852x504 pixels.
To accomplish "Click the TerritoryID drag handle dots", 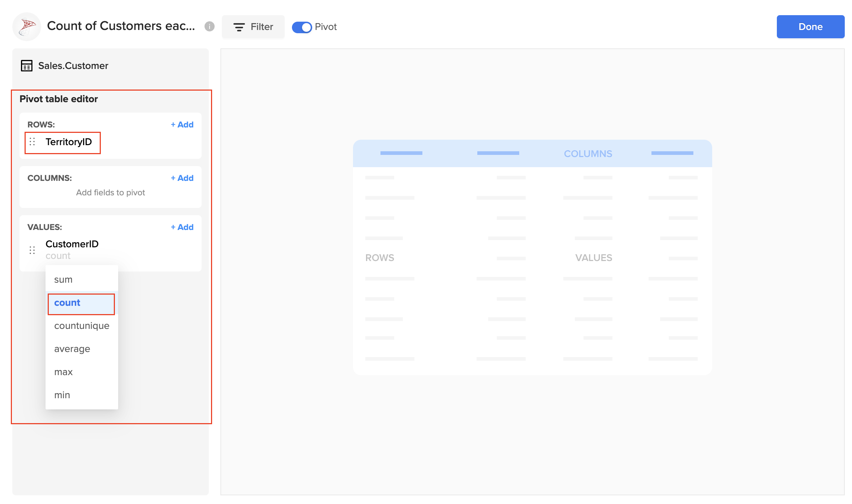I will 33,142.
